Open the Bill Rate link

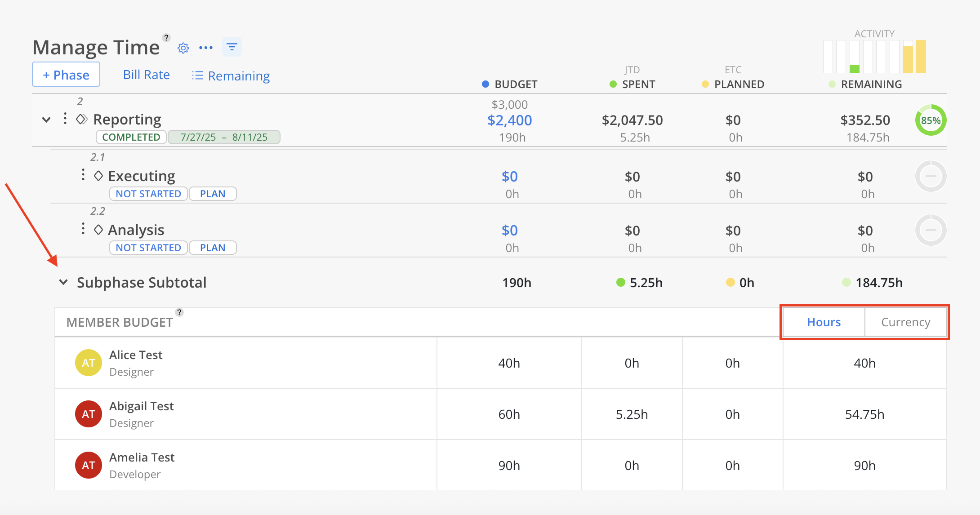click(147, 75)
